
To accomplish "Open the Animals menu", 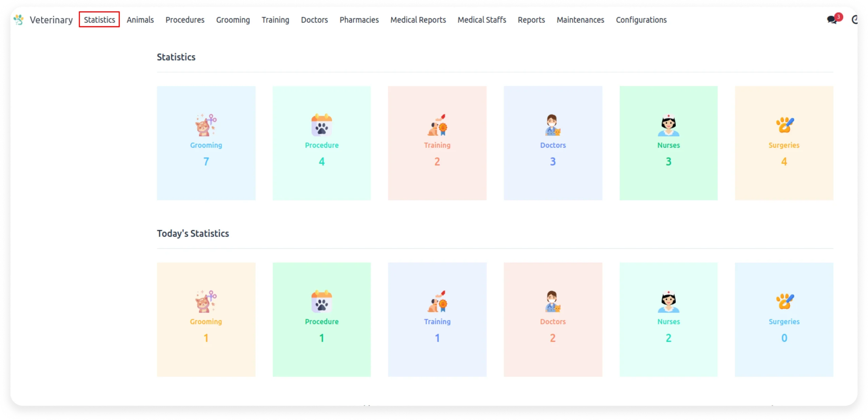I will click(x=140, y=20).
